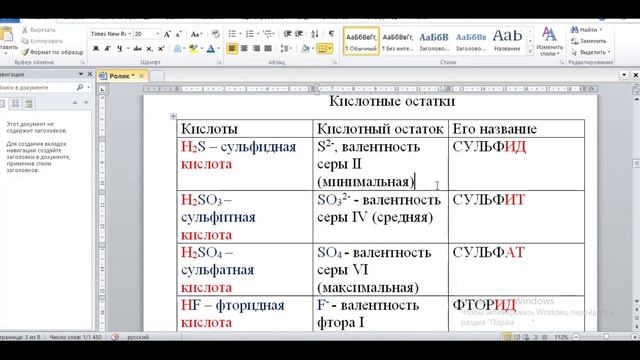Click Найти (Find) button

[586, 30]
